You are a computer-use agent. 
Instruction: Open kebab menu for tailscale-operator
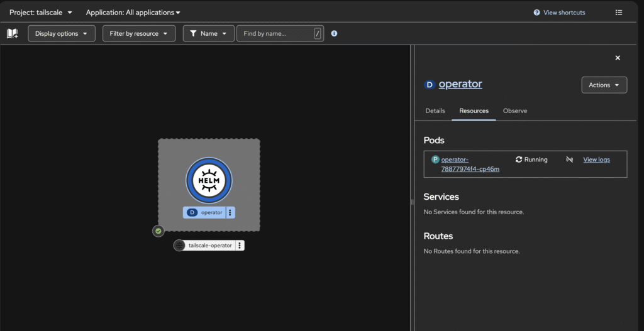pos(240,246)
